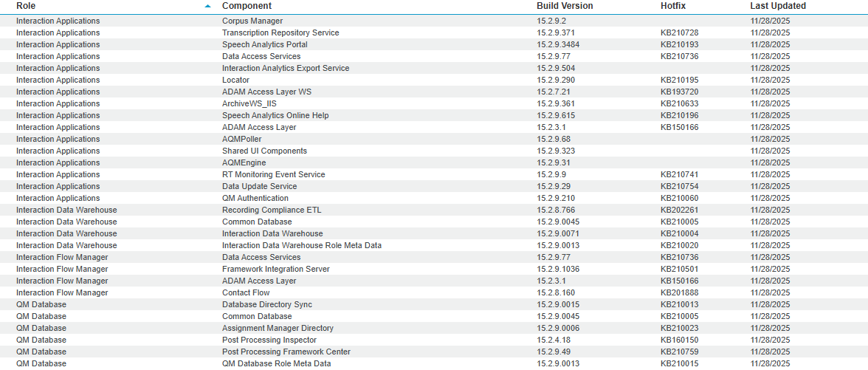Select Framework Integration Server component
The image size is (868, 370).
pos(275,269)
